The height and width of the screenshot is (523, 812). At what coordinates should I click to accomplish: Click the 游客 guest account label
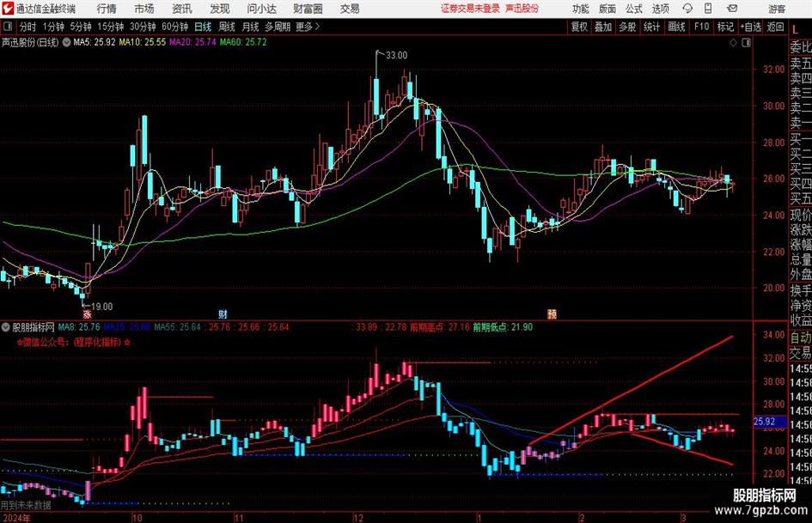click(777, 9)
